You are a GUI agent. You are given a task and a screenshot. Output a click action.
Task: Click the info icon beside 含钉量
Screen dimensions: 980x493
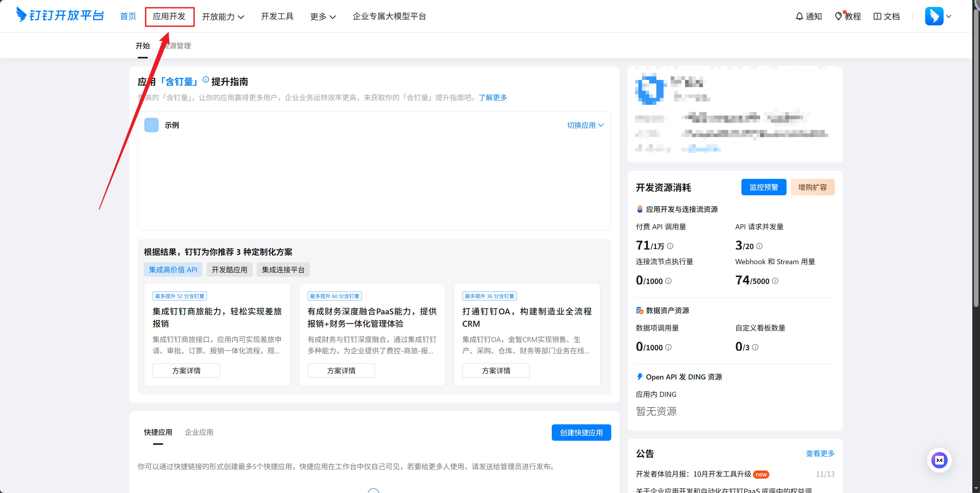pos(206,79)
